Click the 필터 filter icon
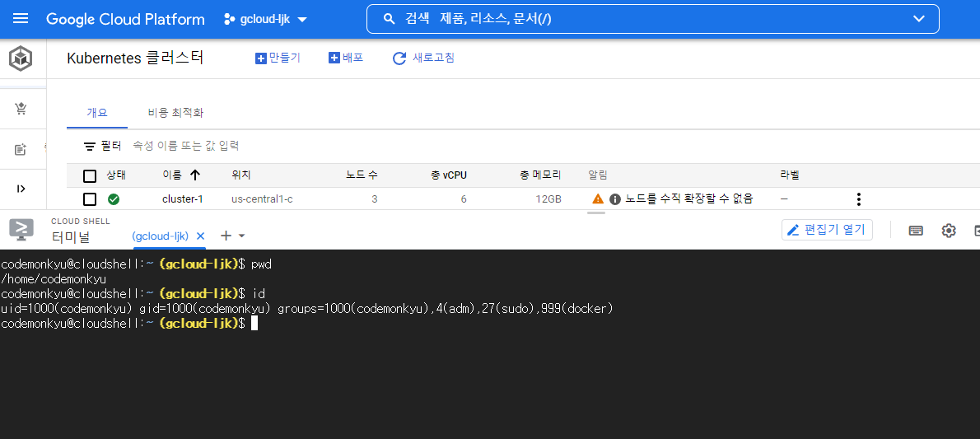 coord(90,147)
